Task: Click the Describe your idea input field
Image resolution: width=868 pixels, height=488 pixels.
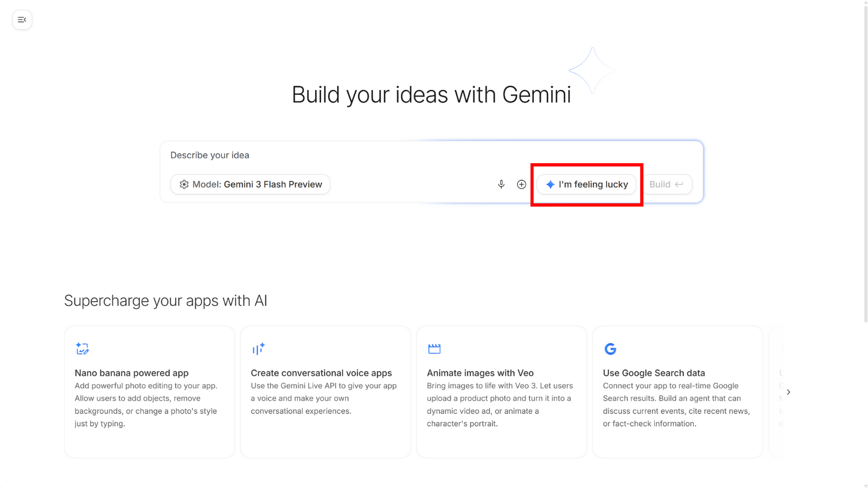Action: pos(325,155)
